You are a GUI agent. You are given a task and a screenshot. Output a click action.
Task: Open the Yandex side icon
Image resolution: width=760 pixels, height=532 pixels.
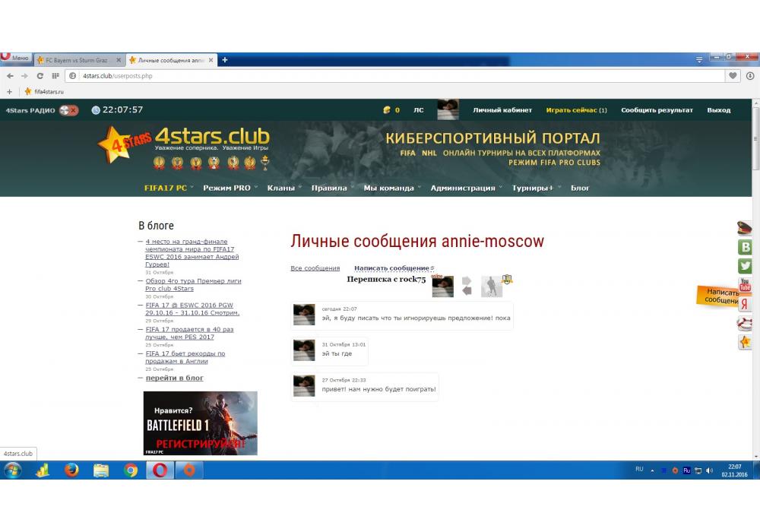745,304
